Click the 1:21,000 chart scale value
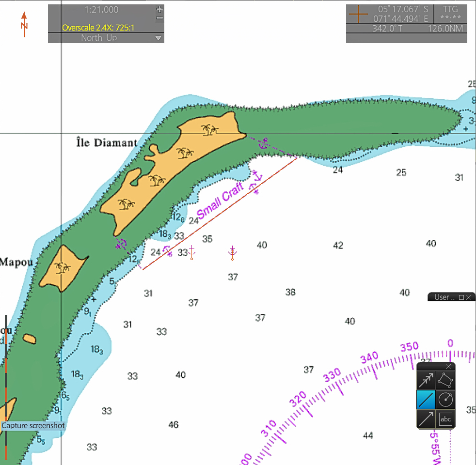The image size is (476, 465). (x=101, y=10)
